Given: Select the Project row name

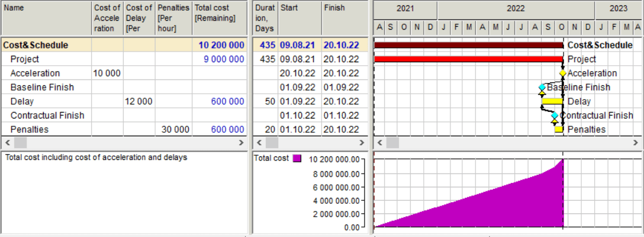Looking at the screenshot, I should [25, 59].
